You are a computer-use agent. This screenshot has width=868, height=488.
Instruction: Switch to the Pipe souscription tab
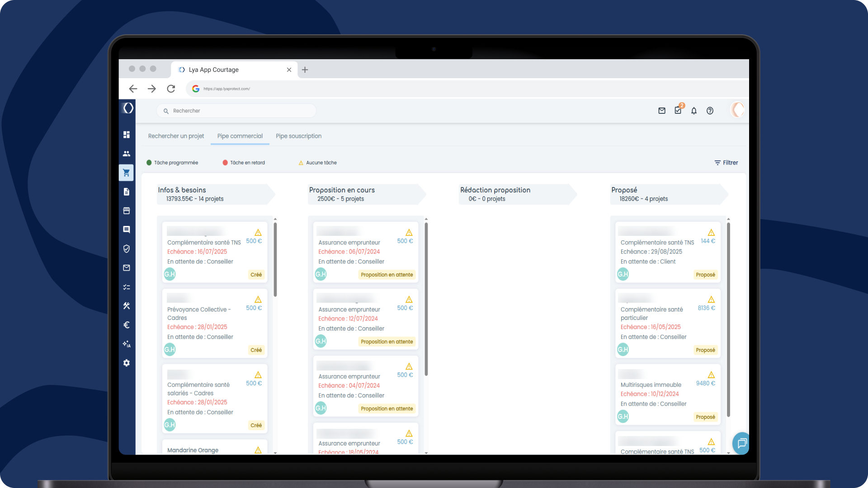pos(298,136)
